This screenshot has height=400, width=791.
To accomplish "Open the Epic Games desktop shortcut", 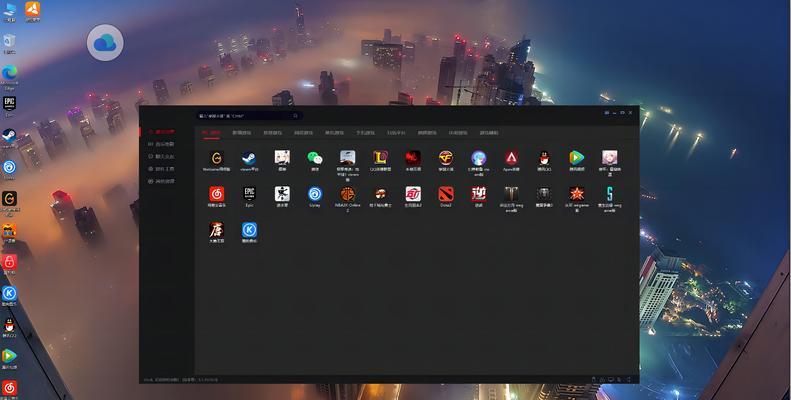I will [x=10, y=106].
